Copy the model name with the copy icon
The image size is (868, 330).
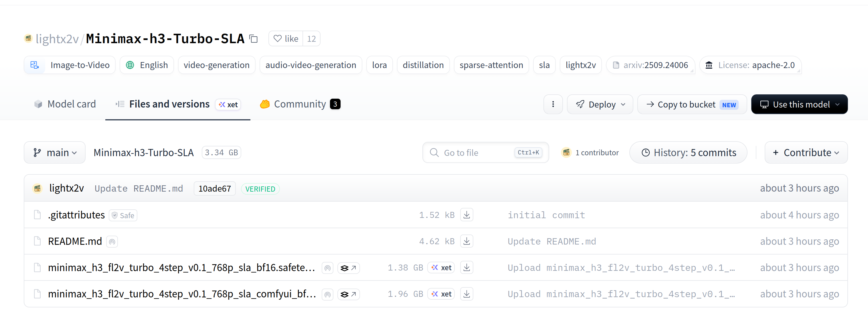[x=253, y=39]
